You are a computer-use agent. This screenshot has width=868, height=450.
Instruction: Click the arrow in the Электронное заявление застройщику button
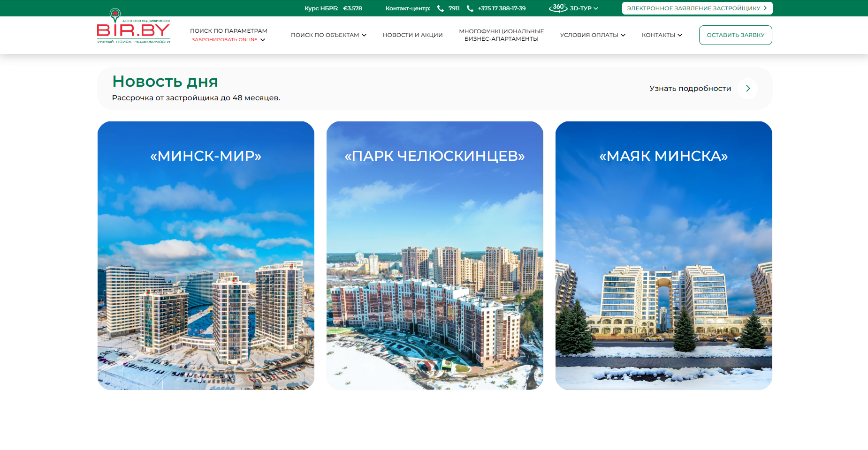[765, 8]
